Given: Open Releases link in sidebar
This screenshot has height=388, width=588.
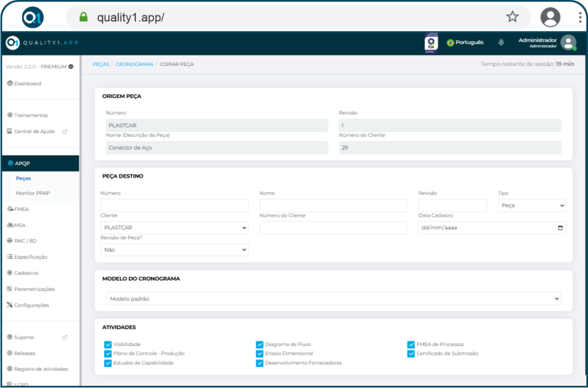Looking at the screenshot, I should point(25,353).
